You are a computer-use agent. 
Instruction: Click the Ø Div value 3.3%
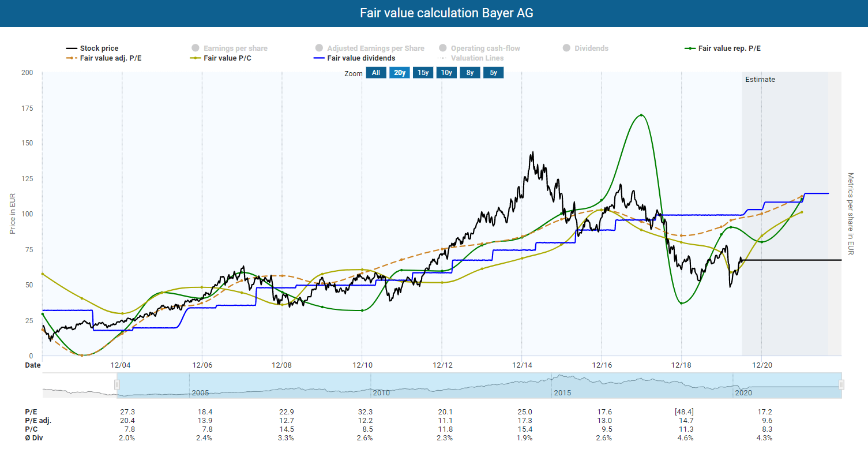(x=286, y=438)
